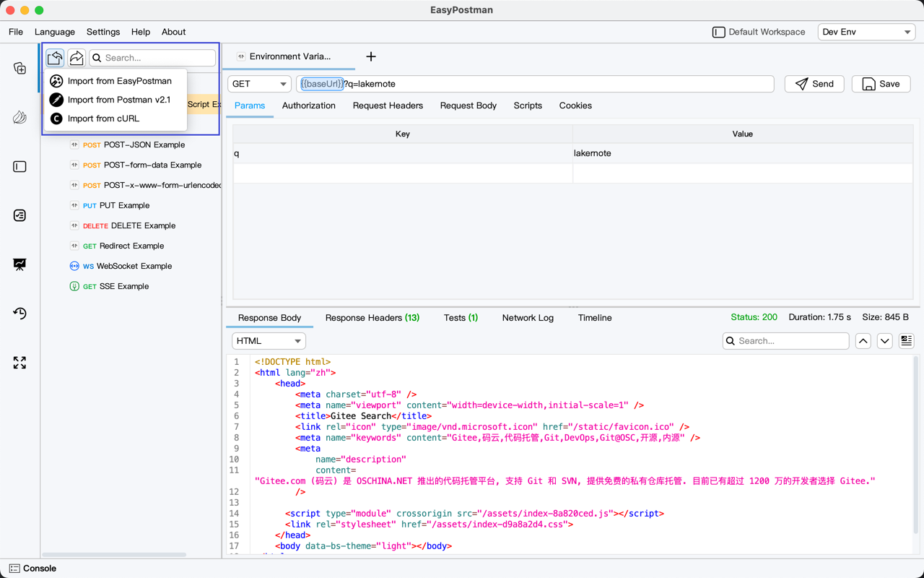Open the Settings menu
The height and width of the screenshot is (578, 924).
103,32
